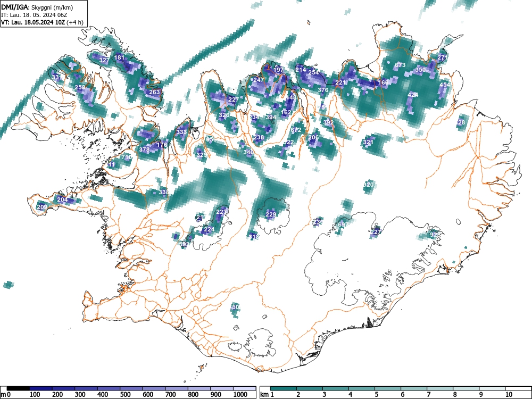Select the swatch between 100 and 200 m
Viewport: 532px width, 399px height.
(41, 388)
